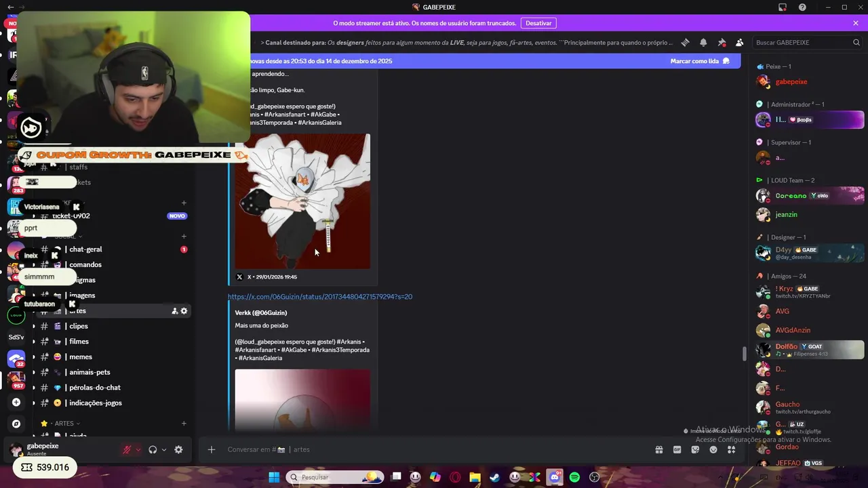Expand threads arrow beside filmes channel
868x488 pixels.
click(x=34, y=342)
